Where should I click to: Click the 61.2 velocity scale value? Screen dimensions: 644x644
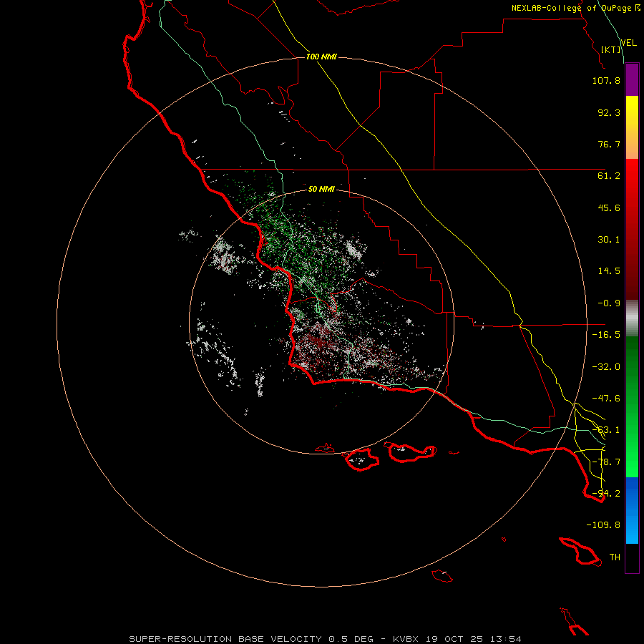coord(609,176)
